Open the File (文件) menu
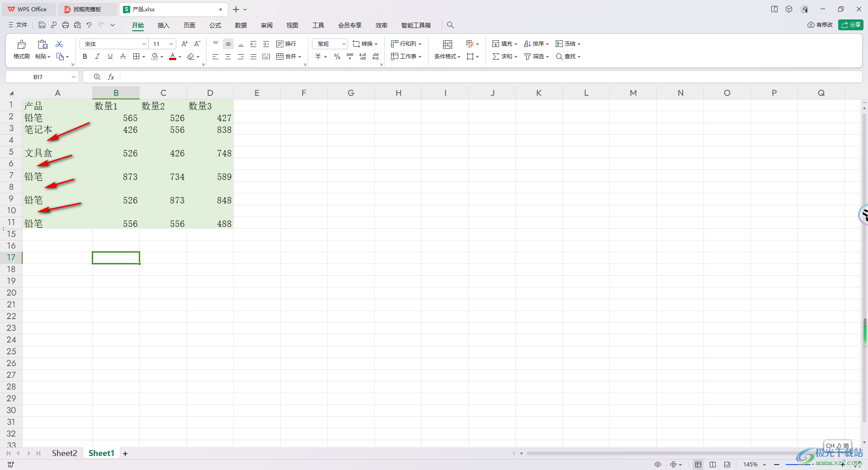 pos(18,25)
